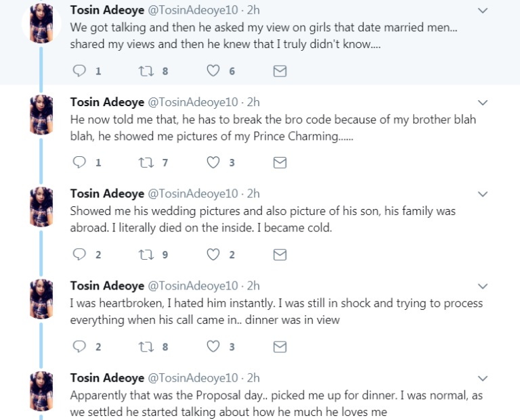The image size is (520, 420).
Task: Like the 'break the bro code' tweet
Action: tap(213, 162)
